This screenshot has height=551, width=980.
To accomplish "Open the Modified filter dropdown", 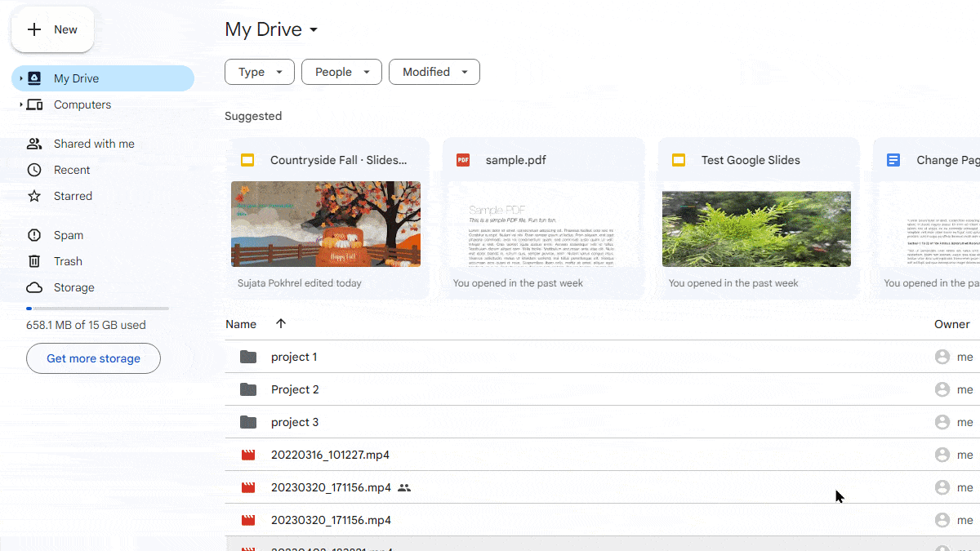I will (434, 72).
